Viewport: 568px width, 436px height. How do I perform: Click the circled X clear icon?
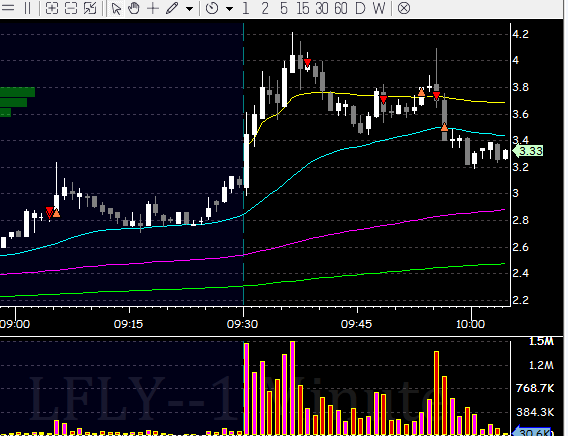[404, 8]
